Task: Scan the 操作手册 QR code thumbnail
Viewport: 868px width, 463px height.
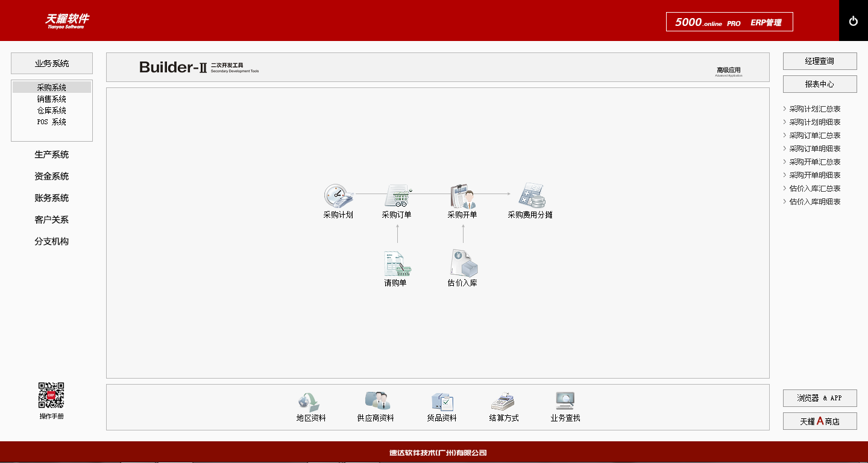Action: [x=51, y=395]
